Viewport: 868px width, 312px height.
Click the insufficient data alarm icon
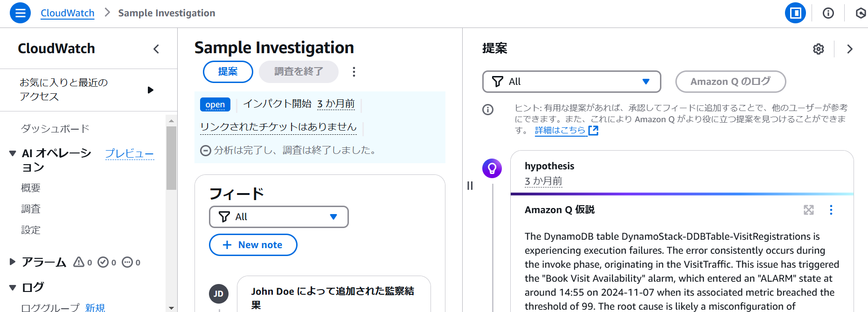[127, 262]
